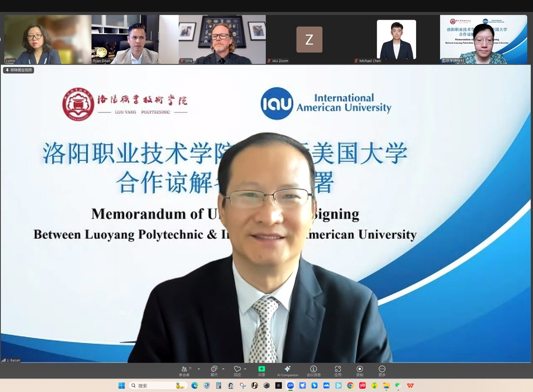
Task: Expand the chat options arrow
Action: pos(223,369)
